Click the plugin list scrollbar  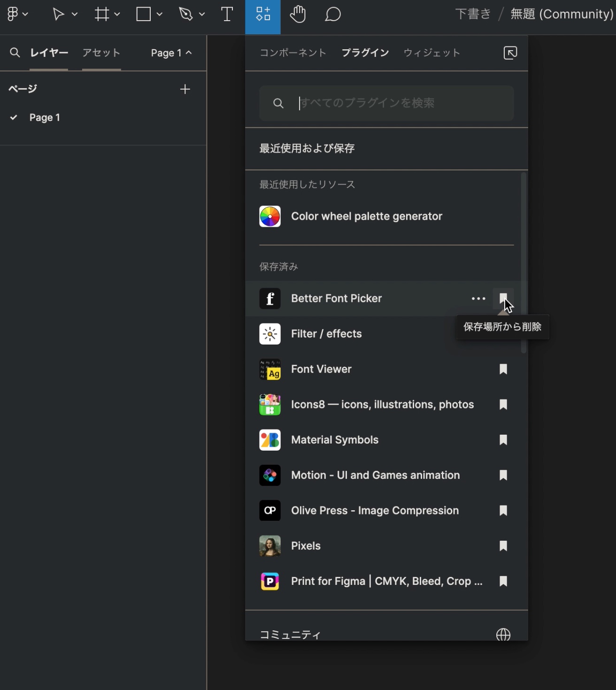coord(524,263)
